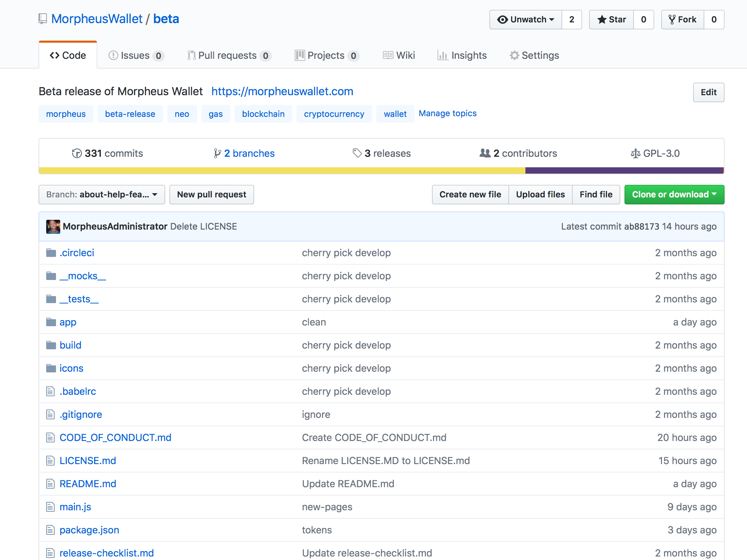The width and height of the screenshot is (747, 560).
Task: Open the Insights tab
Action: click(x=462, y=55)
